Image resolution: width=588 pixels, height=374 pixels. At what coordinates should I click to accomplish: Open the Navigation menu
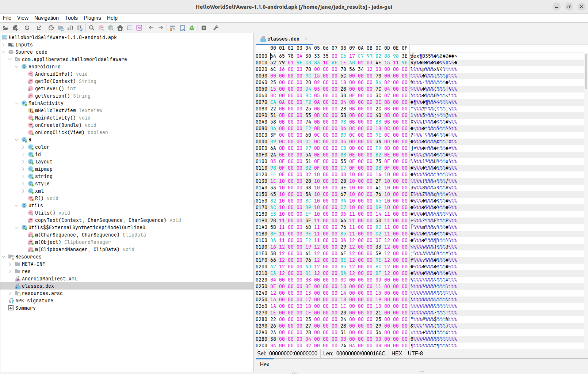click(46, 18)
